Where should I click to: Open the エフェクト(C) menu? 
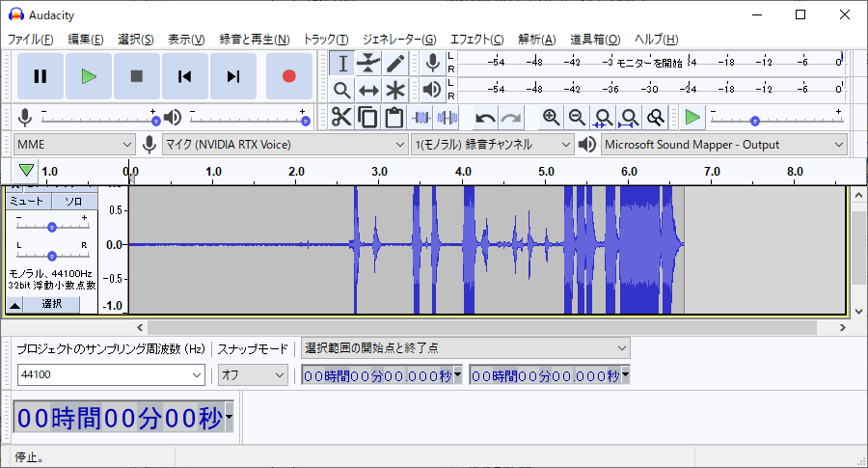click(476, 40)
